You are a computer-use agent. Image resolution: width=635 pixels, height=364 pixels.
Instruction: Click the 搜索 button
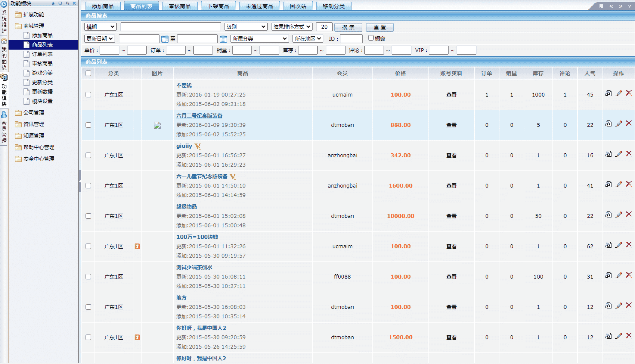point(348,27)
